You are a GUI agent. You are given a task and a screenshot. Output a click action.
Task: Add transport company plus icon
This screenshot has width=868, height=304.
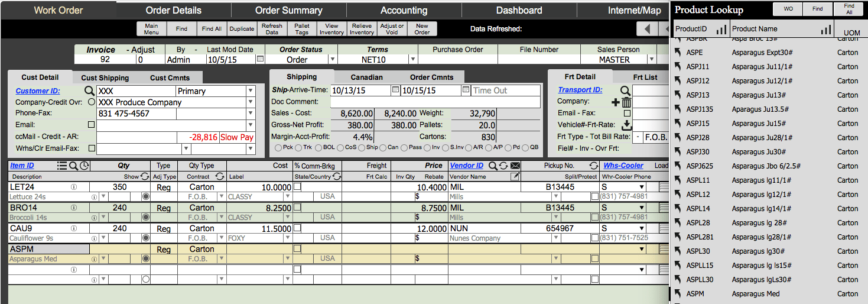pyautogui.click(x=616, y=102)
